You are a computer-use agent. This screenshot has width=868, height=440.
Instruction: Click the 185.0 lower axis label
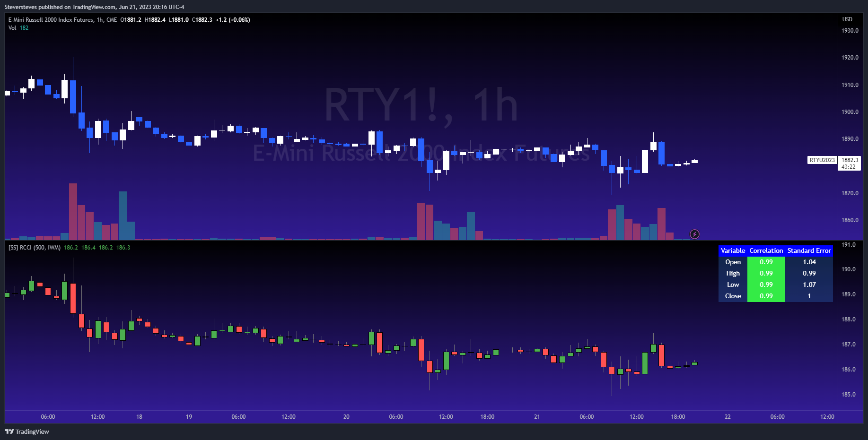pos(849,395)
